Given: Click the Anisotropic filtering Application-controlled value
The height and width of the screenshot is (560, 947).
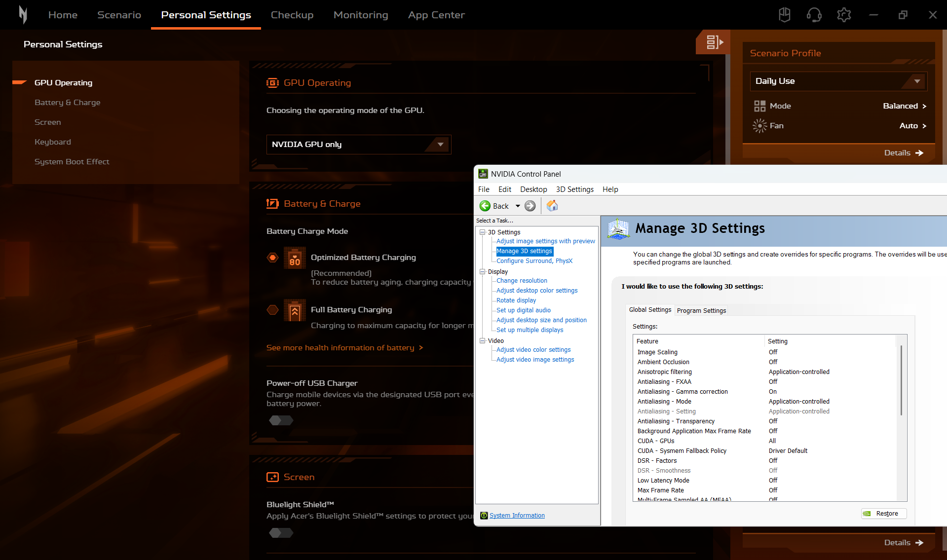Looking at the screenshot, I should pos(799,372).
